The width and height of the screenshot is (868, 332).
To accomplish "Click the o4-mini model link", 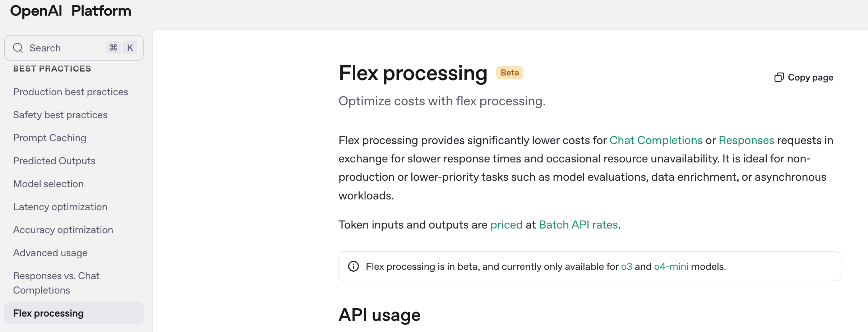I will (671, 266).
